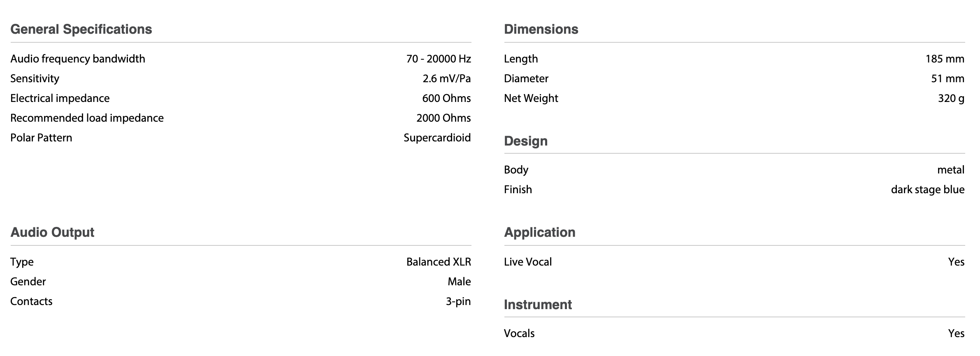The width and height of the screenshot is (980, 356).
Task: Select the Net Weight label
Action: (x=531, y=98)
